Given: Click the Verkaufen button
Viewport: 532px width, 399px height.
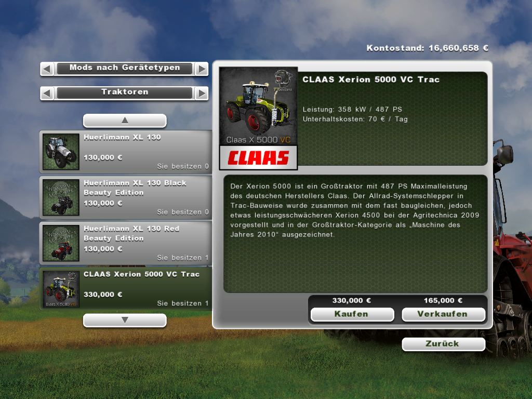Looking at the screenshot, I should (x=443, y=314).
